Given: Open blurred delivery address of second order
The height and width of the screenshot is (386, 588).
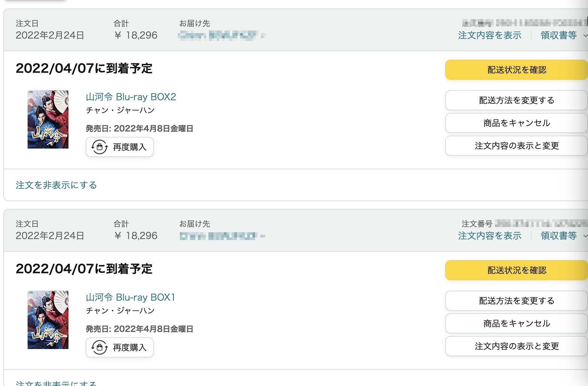Looking at the screenshot, I should pyautogui.click(x=222, y=236).
